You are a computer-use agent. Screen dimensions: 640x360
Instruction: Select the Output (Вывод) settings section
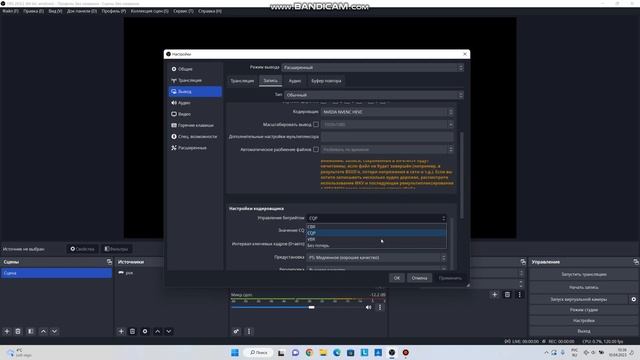[x=195, y=91]
